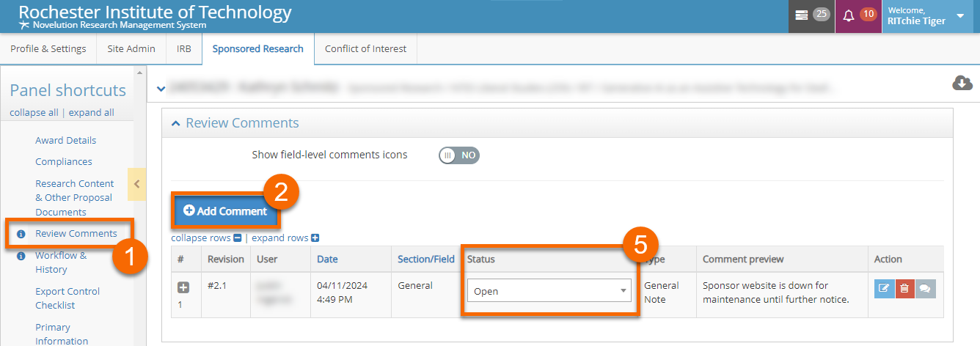The height and width of the screenshot is (346, 980).
Task: Click the red delete comment trash icon
Action: point(904,289)
